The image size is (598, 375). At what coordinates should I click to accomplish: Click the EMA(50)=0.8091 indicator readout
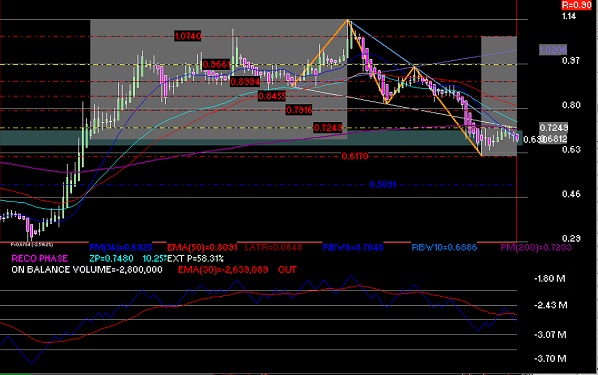[202, 248]
